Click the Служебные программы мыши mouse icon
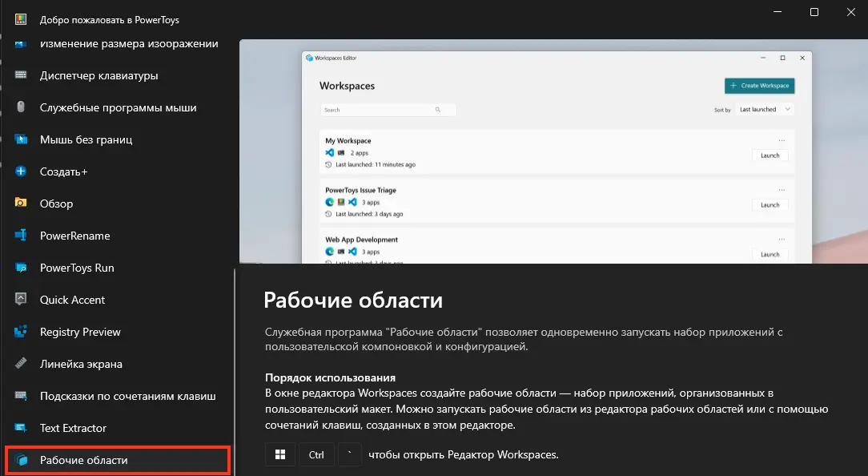 [21, 107]
